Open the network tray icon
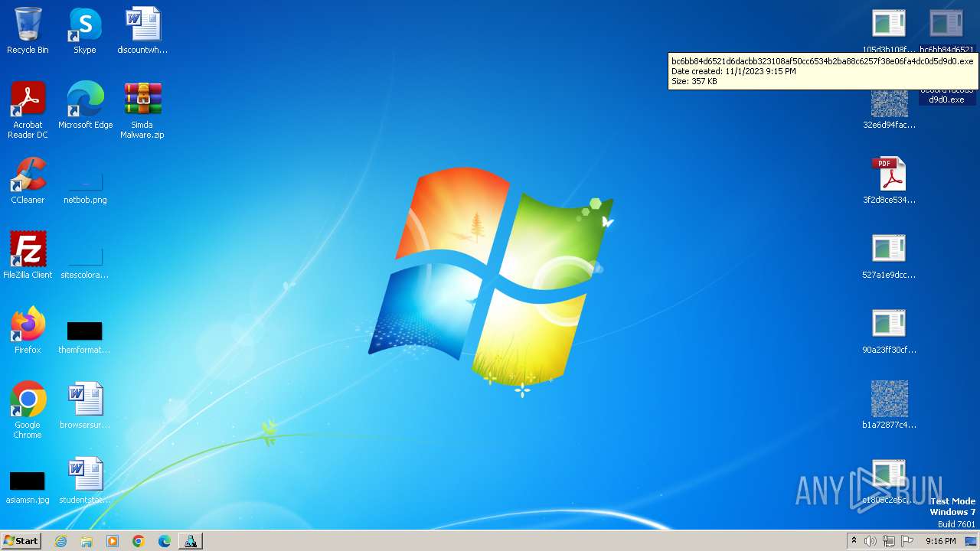 (x=889, y=541)
